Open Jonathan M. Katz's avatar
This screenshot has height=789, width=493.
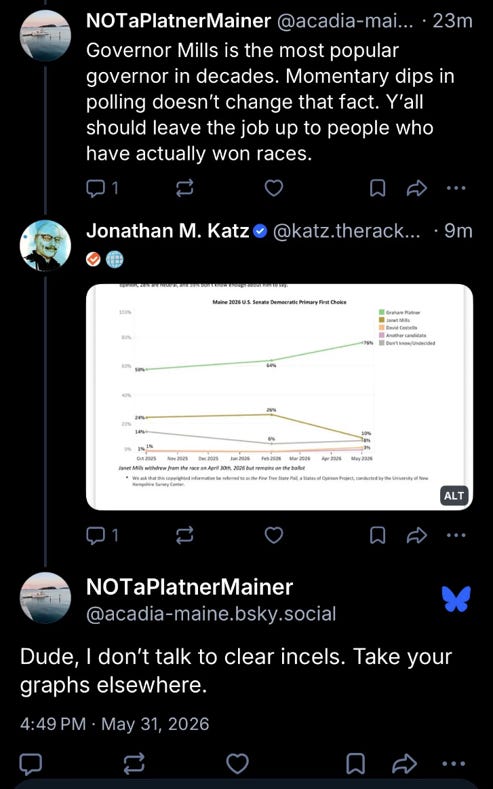tap(45, 246)
